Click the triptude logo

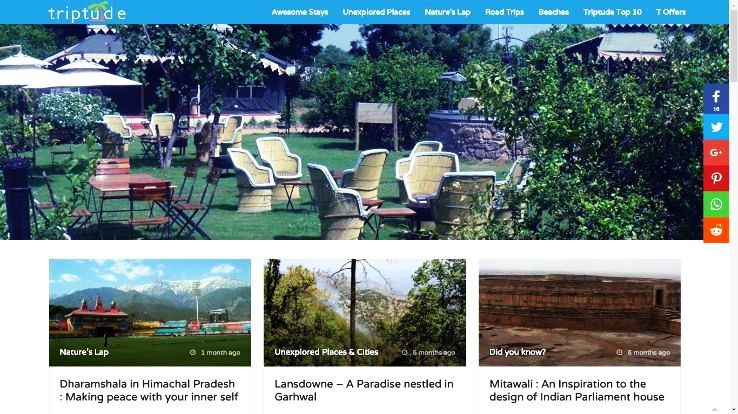pos(87,12)
